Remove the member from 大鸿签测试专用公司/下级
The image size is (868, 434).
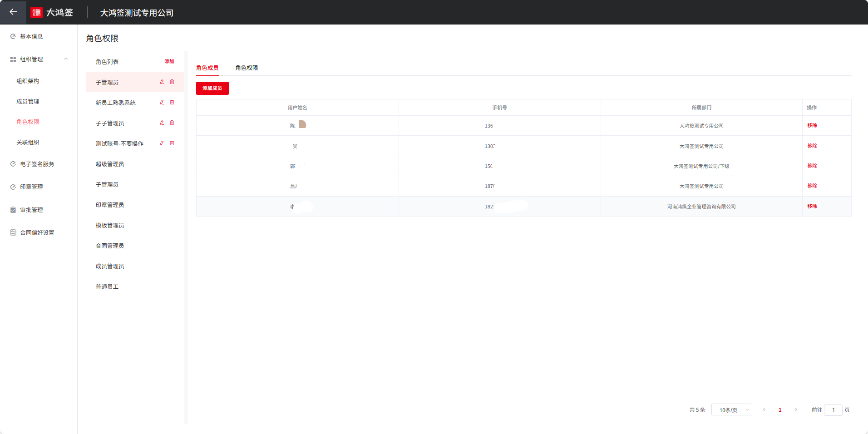click(812, 166)
